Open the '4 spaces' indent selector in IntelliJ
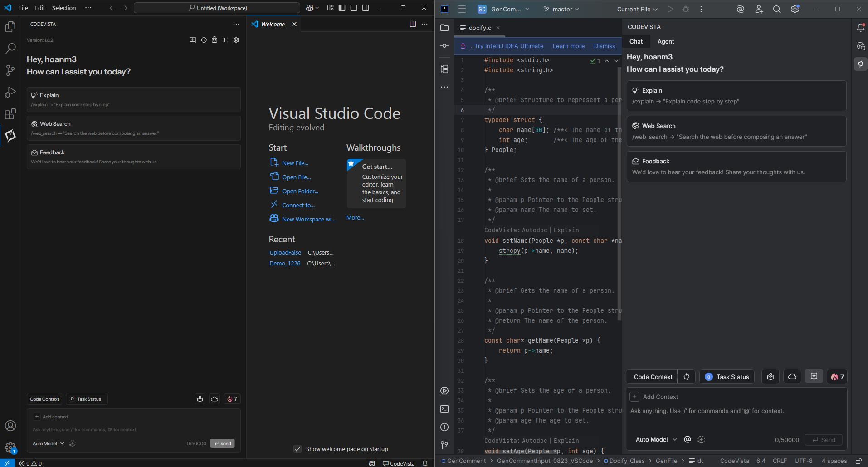 pyautogui.click(x=834, y=461)
